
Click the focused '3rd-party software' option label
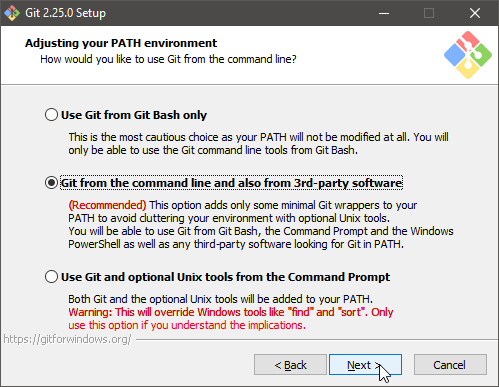click(x=231, y=183)
